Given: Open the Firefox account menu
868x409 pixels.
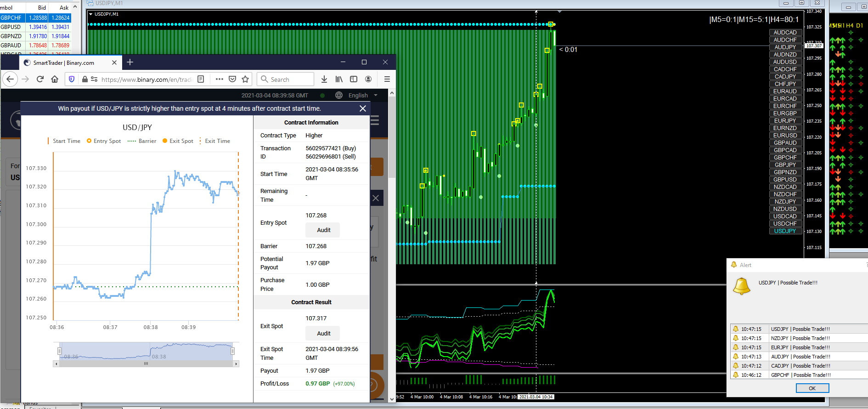Looking at the screenshot, I should [368, 79].
